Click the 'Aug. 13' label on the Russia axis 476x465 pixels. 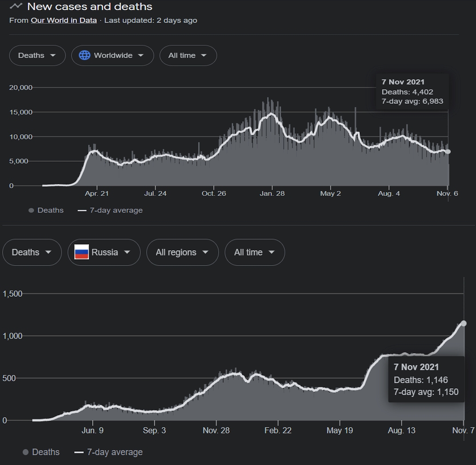(401, 430)
